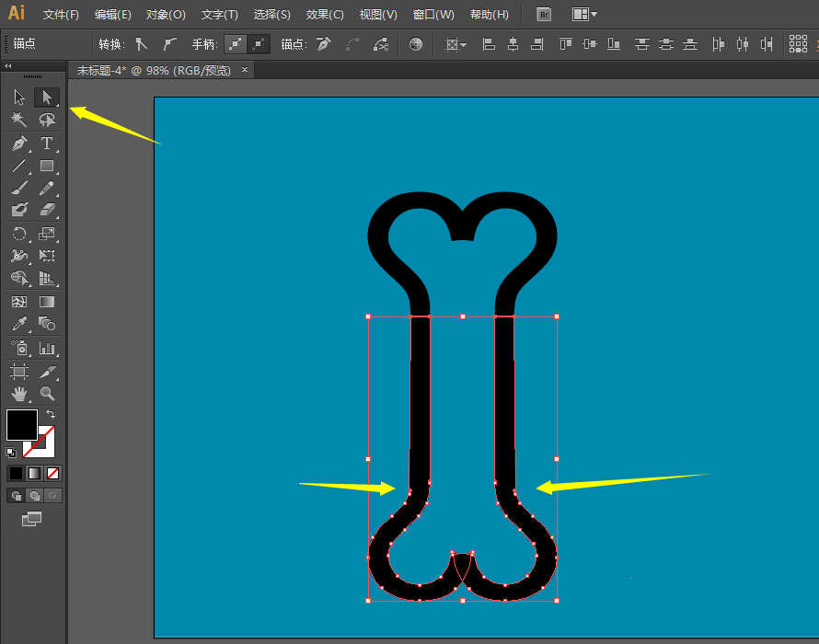
Task: Select the Pen tool
Action: click(x=18, y=143)
